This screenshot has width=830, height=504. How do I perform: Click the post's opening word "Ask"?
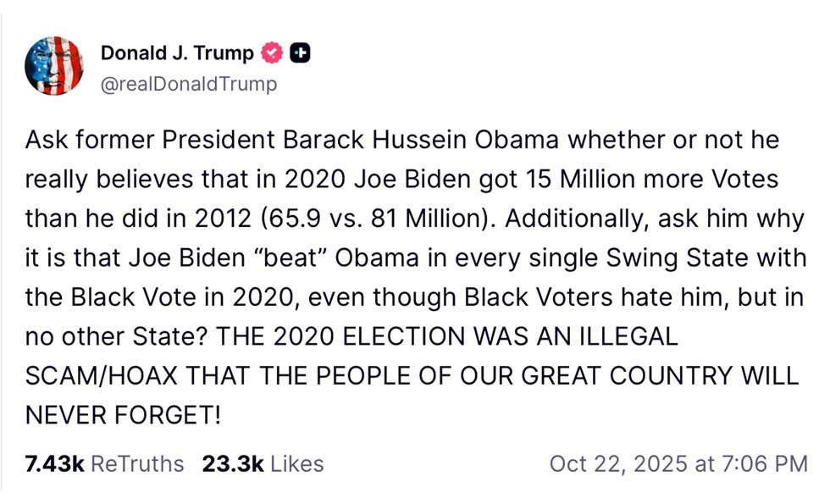click(x=43, y=140)
